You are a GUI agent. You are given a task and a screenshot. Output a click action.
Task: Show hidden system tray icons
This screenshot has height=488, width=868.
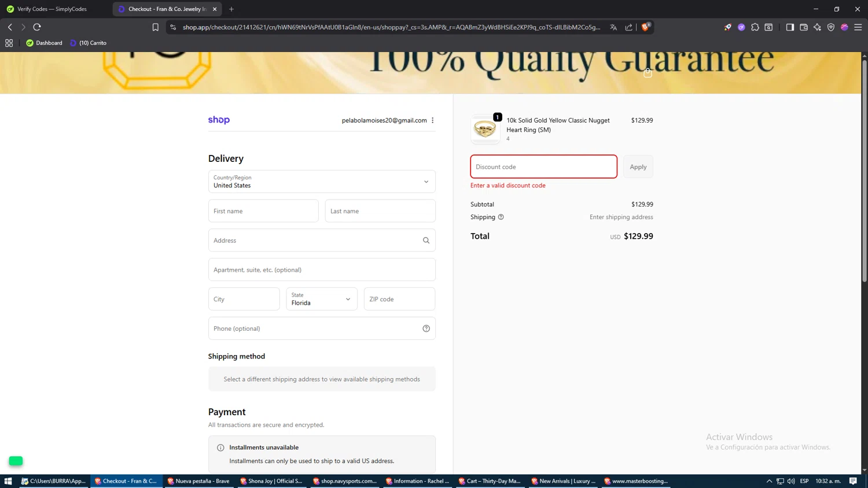[x=769, y=481]
